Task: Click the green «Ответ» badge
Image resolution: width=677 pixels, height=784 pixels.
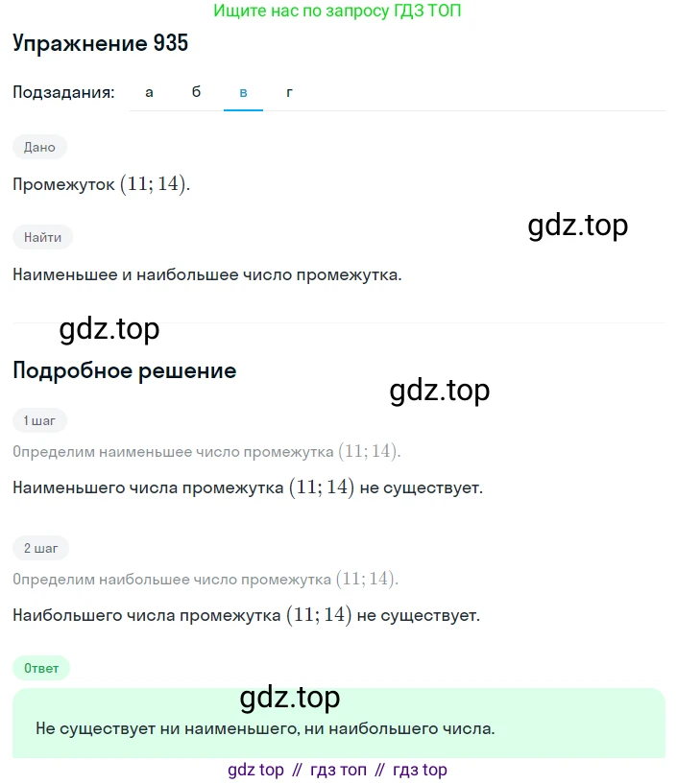Action: click(41, 668)
